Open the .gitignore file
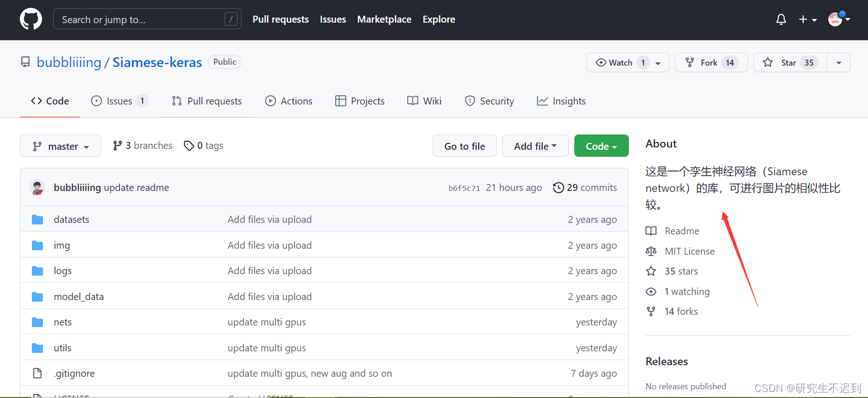 click(x=74, y=374)
